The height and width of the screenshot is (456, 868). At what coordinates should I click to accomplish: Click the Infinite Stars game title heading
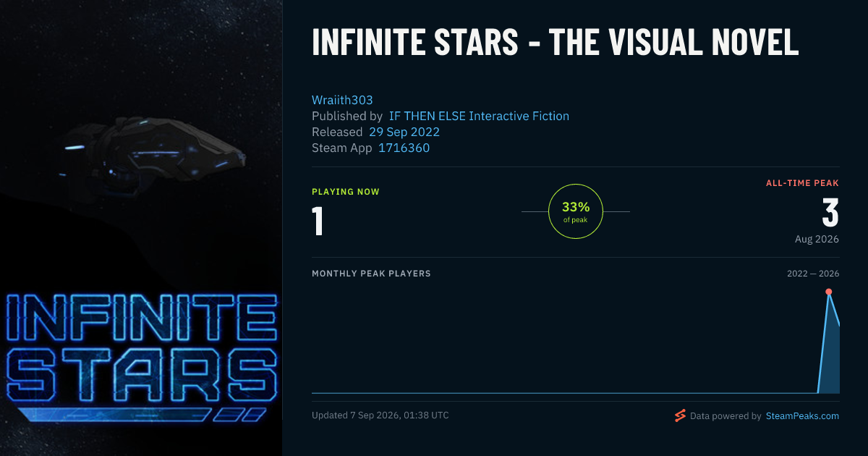coord(556,43)
